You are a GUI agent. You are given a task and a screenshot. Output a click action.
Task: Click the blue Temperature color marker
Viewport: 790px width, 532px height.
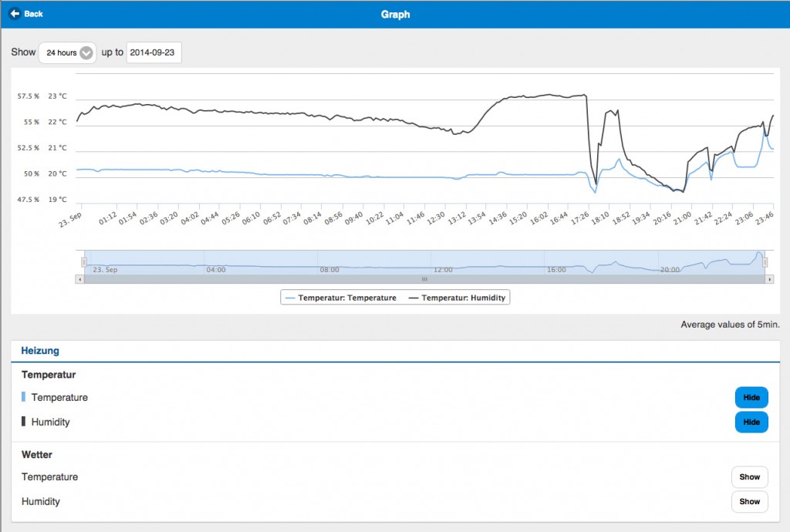24,397
